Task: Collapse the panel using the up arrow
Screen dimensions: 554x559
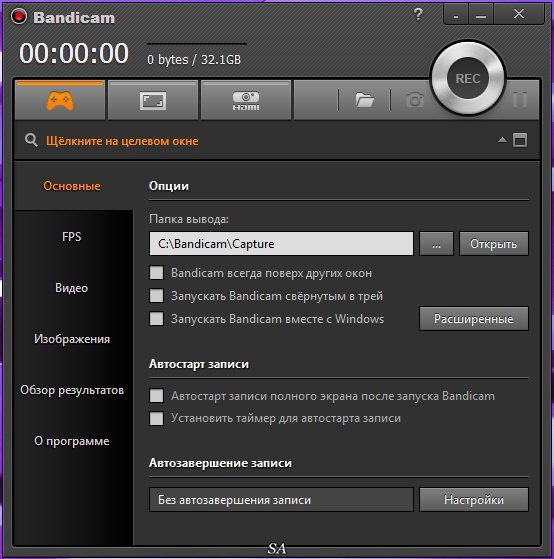Action: tap(502, 140)
